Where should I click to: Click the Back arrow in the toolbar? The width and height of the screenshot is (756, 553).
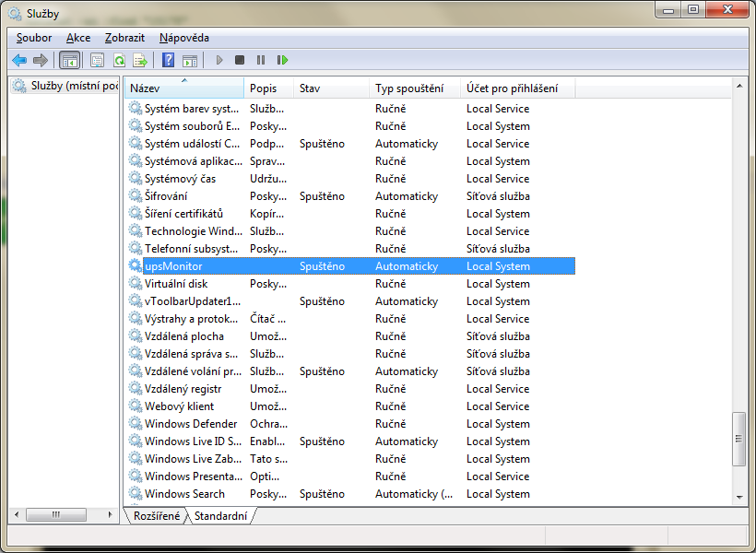19,60
